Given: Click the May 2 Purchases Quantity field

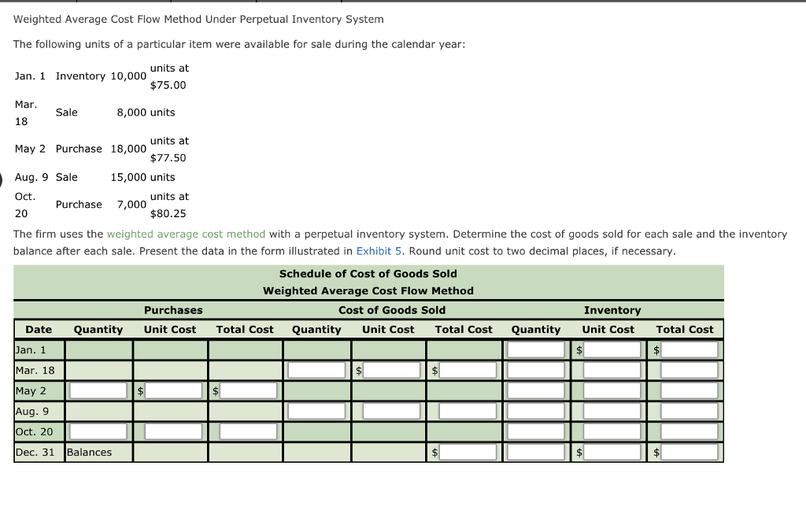Looking at the screenshot, I should pos(98,390).
